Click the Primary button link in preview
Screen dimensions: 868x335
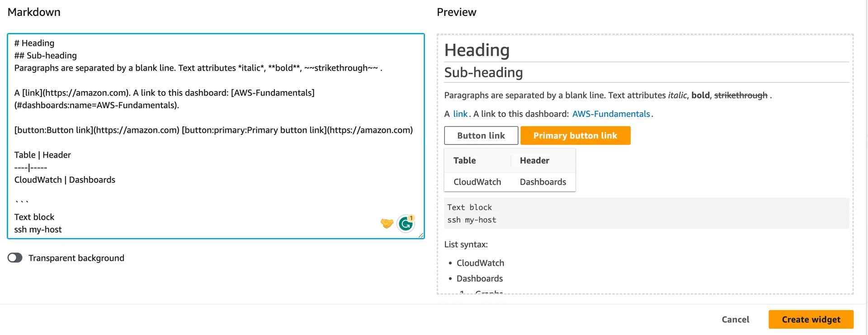click(575, 135)
